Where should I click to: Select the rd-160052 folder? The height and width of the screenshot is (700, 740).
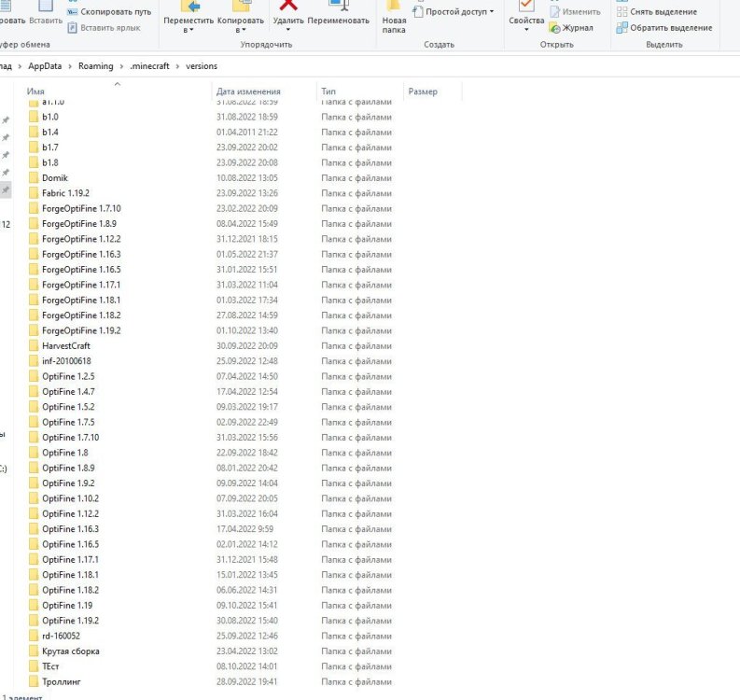[x=62, y=636]
